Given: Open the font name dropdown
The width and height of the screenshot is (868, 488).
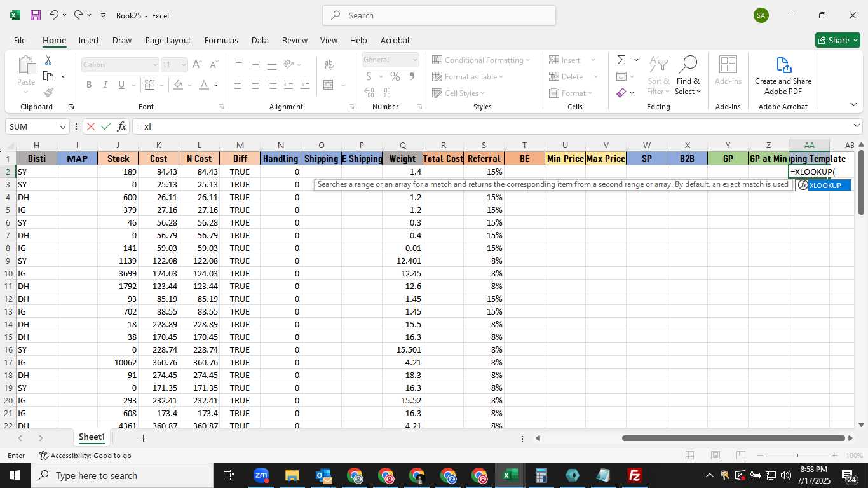Looking at the screenshot, I should click(154, 65).
